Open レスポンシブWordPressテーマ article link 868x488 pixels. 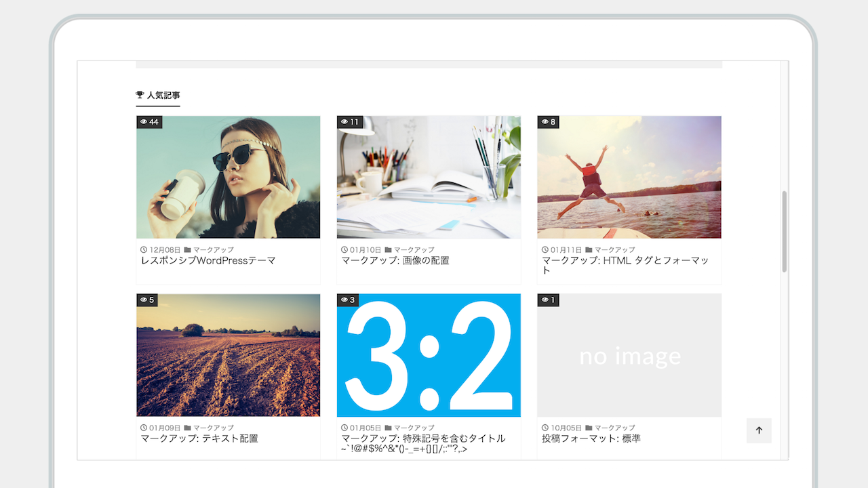click(208, 260)
